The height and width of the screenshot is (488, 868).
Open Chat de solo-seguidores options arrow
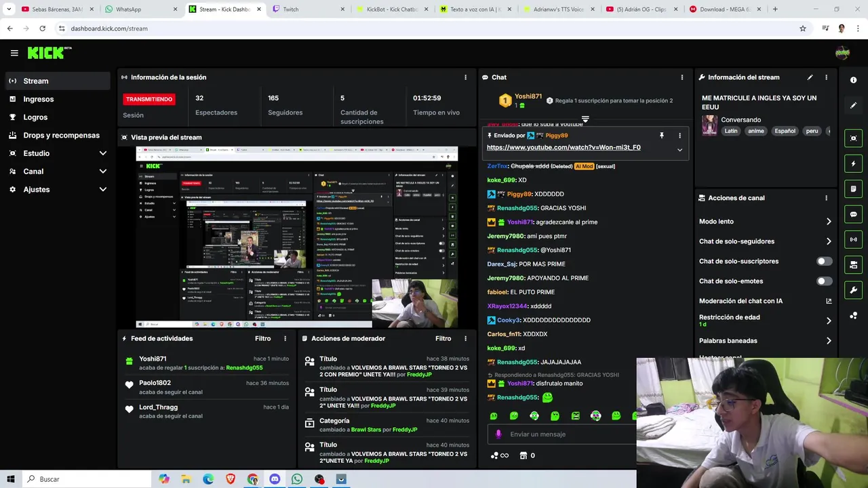click(x=829, y=241)
